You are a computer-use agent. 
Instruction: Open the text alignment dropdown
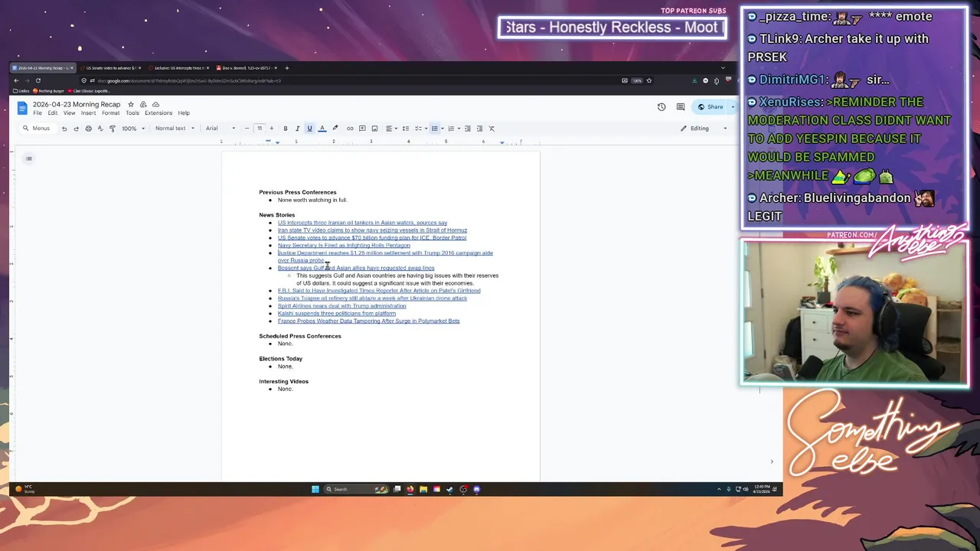point(390,129)
